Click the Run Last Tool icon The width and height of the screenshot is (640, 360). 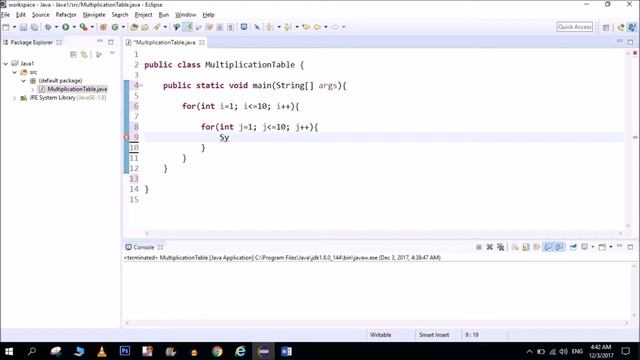(x=83, y=27)
